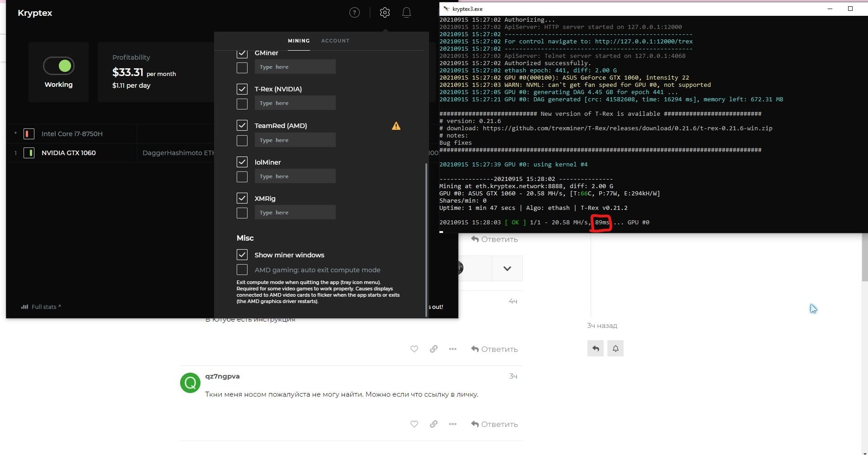Click the bell notification button in sidebar
Image resolution: width=868 pixels, height=455 pixels.
tap(615, 348)
